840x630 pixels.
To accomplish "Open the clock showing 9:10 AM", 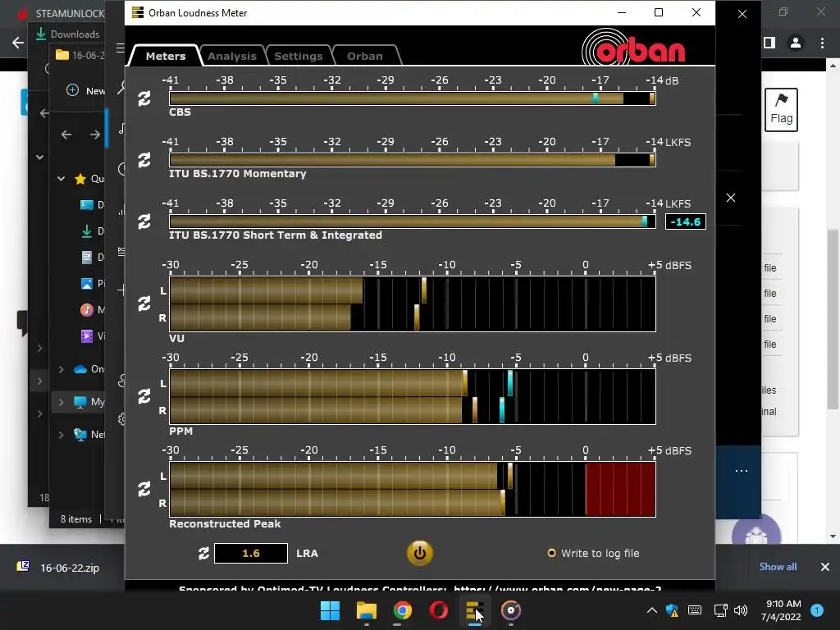I will tap(781, 610).
